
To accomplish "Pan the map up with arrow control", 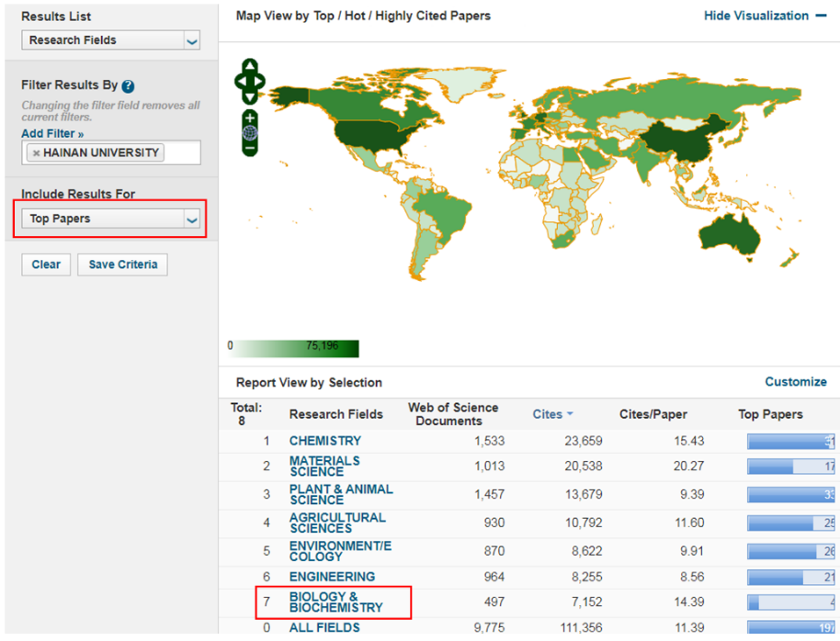I will (250, 66).
